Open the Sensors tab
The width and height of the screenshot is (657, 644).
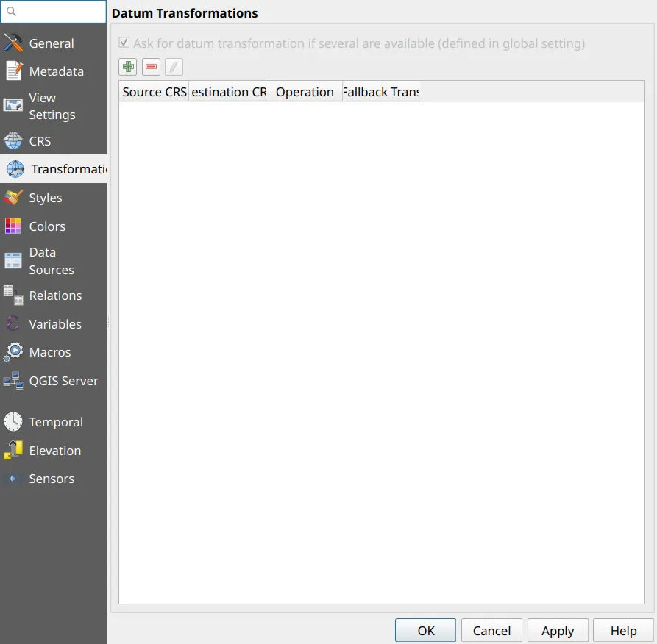(x=53, y=478)
